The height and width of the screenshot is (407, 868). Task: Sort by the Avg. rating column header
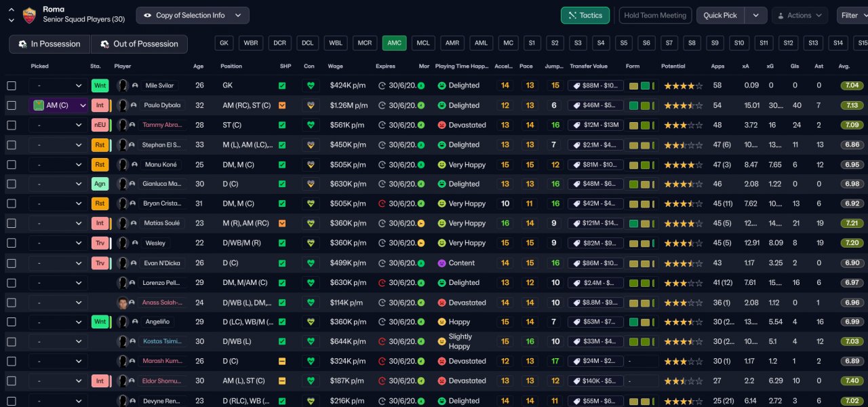point(844,66)
